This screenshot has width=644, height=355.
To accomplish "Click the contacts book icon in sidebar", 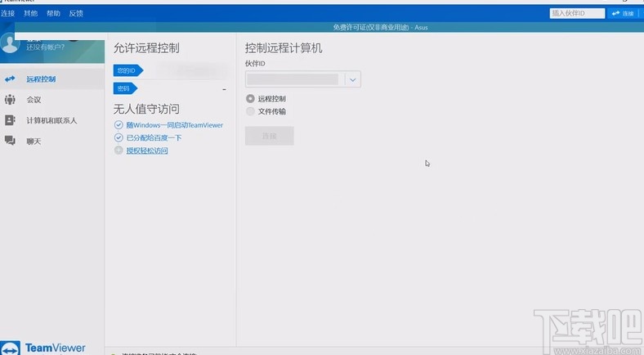I will click(x=10, y=120).
